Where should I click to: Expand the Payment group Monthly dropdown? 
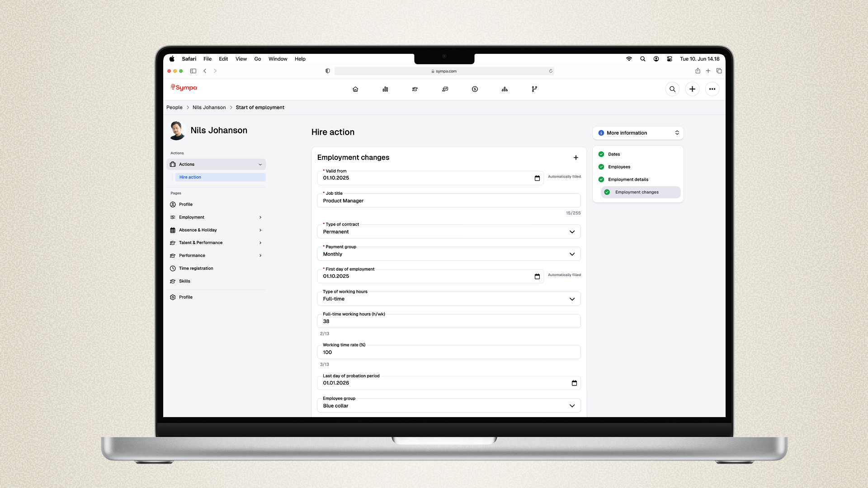coord(448,254)
